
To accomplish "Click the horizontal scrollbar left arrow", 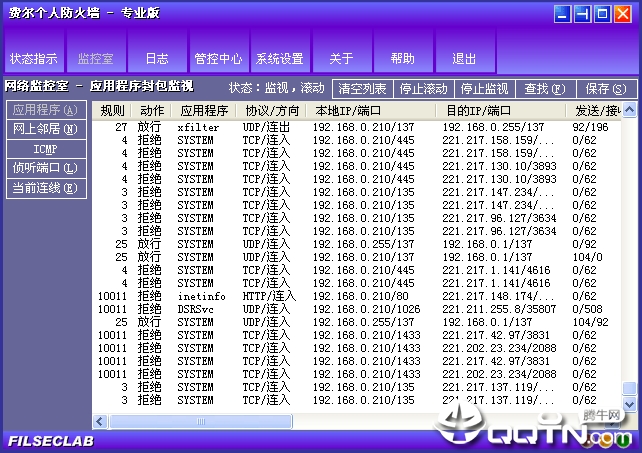I will click(100, 421).
